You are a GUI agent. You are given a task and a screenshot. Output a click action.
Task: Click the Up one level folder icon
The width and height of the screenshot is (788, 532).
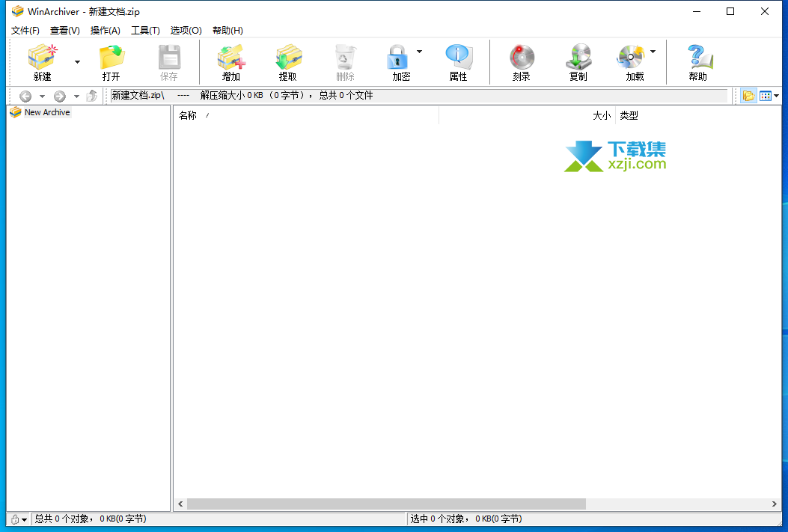point(91,96)
